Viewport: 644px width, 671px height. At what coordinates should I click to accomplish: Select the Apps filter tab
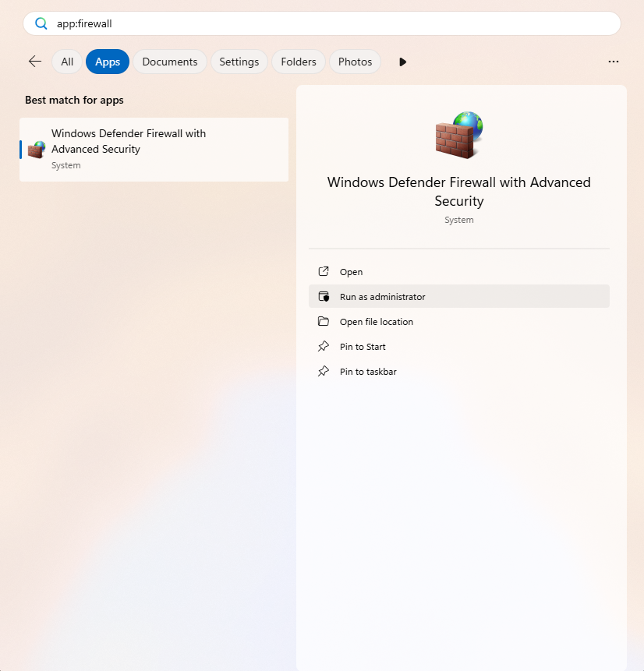108,62
